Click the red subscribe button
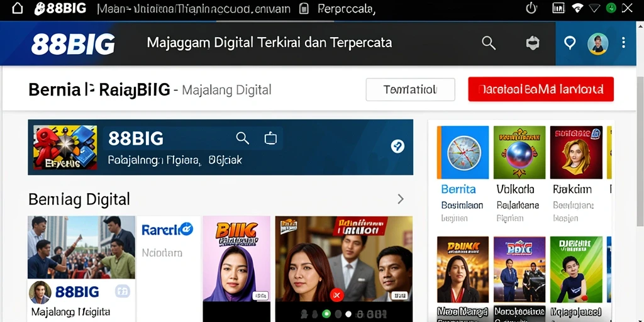Screen dimensions: 644x322 [x=541, y=89]
